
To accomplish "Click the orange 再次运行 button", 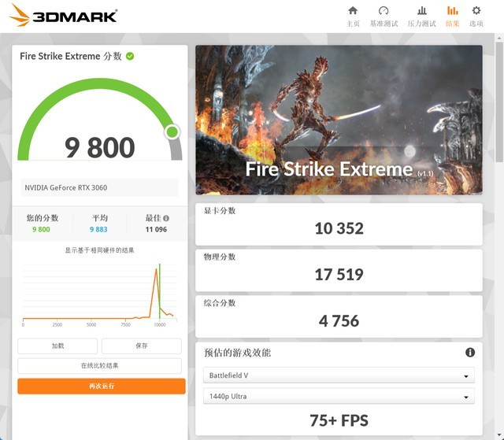I will click(102, 386).
